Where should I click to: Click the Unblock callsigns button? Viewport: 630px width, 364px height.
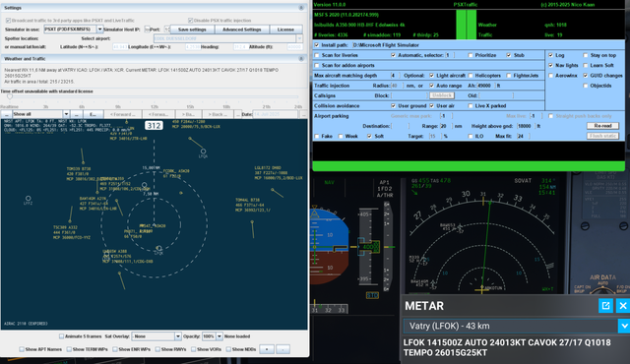tap(442, 95)
